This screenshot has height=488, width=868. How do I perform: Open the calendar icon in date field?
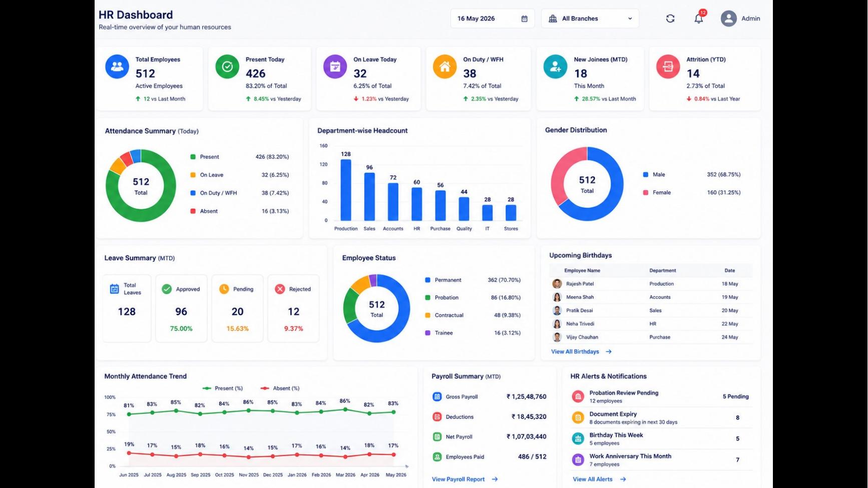click(524, 19)
